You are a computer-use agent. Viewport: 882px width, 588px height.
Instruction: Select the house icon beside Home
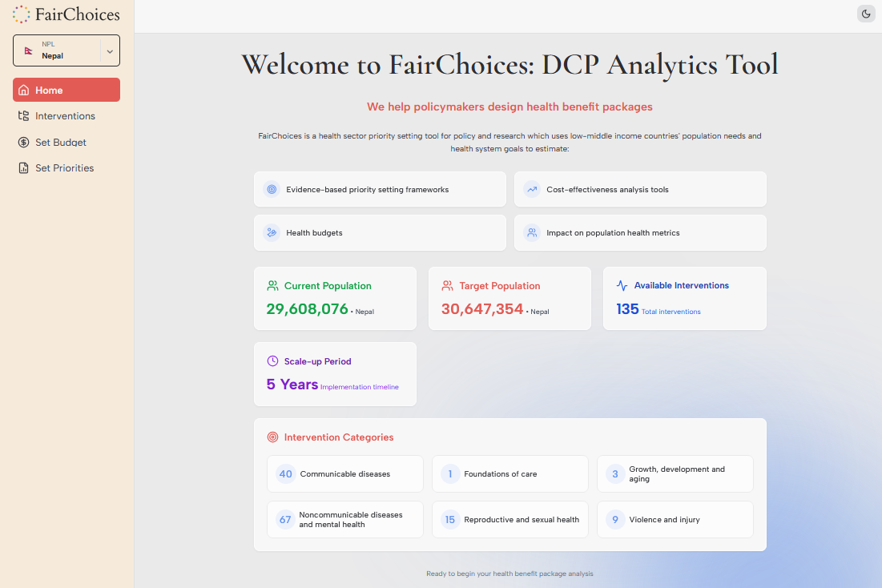(x=23, y=90)
